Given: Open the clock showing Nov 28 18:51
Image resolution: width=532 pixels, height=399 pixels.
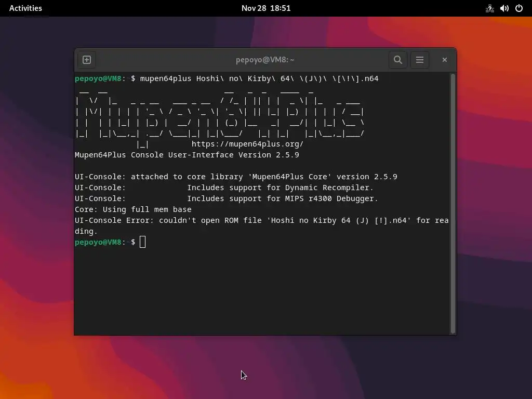Looking at the screenshot, I should coord(266,8).
